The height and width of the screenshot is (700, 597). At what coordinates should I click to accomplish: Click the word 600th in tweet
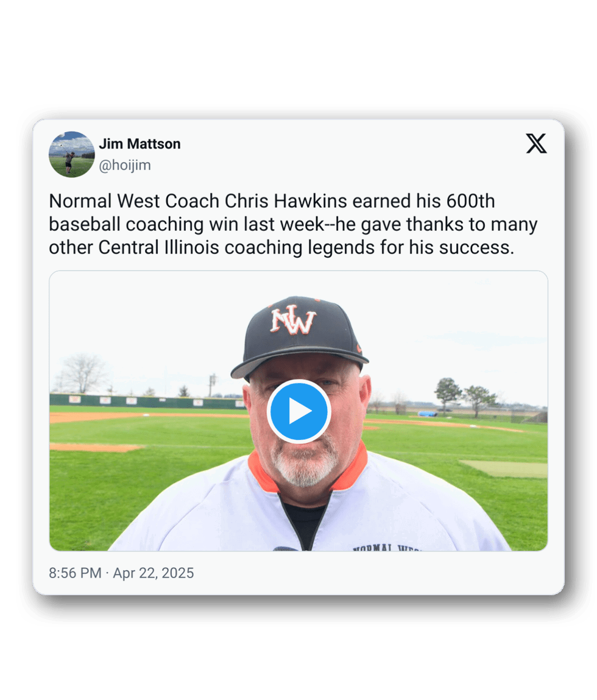click(x=471, y=201)
